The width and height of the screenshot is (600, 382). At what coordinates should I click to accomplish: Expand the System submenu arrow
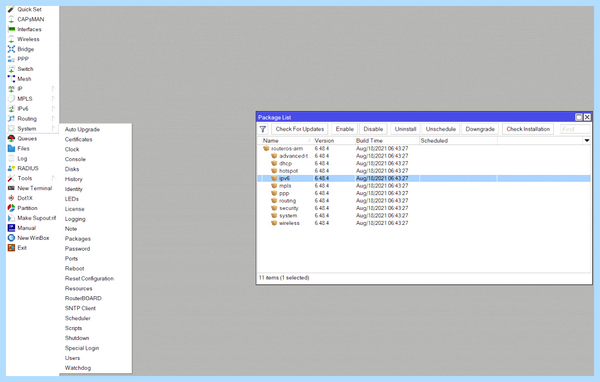point(53,129)
